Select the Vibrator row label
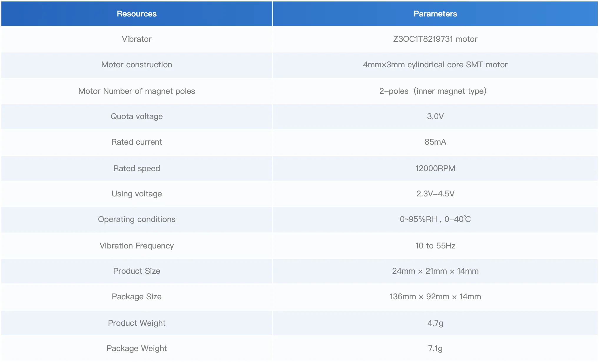600x364 pixels. click(137, 39)
